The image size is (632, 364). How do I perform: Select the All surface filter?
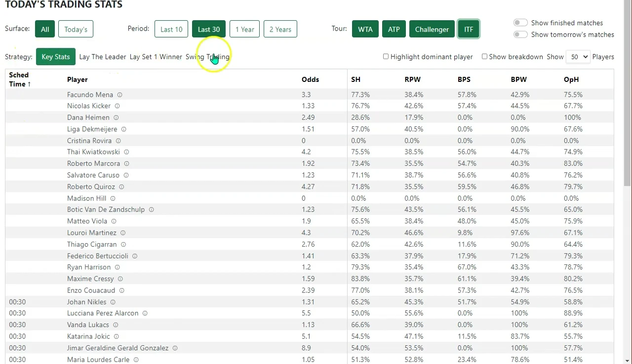pos(45,29)
